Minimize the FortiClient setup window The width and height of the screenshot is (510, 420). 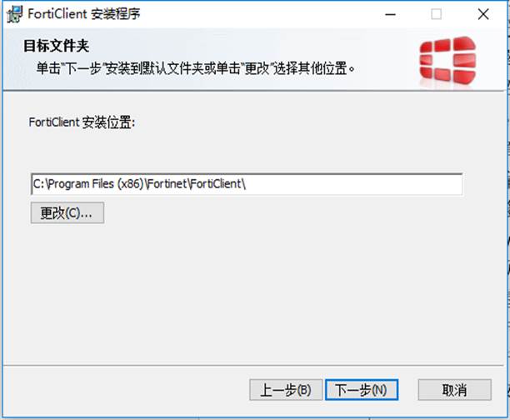tap(390, 14)
